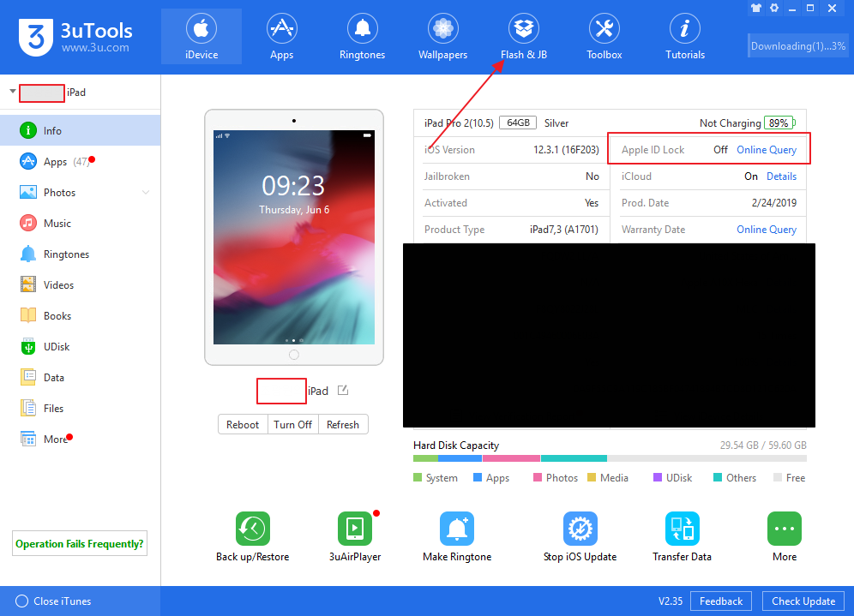Screen dimensions: 854x616
Task: Select Photos in the sidebar
Action: (x=80, y=193)
